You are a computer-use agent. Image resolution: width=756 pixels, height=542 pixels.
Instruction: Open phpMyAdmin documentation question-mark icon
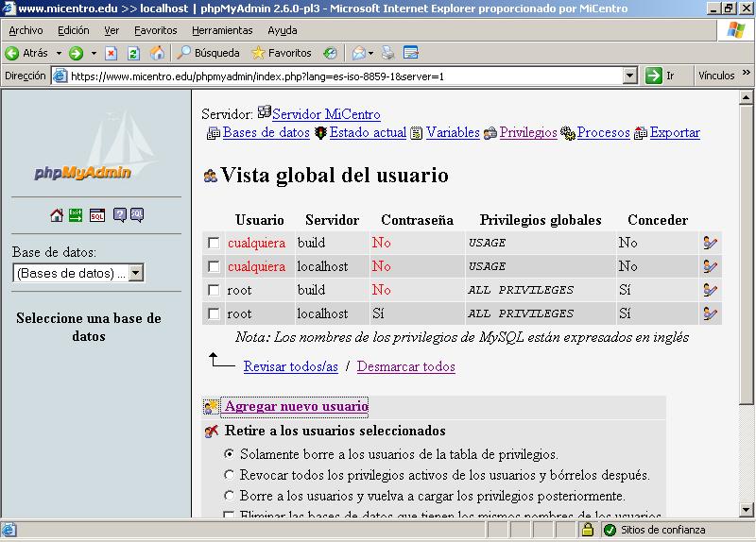(x=119, y=215)
